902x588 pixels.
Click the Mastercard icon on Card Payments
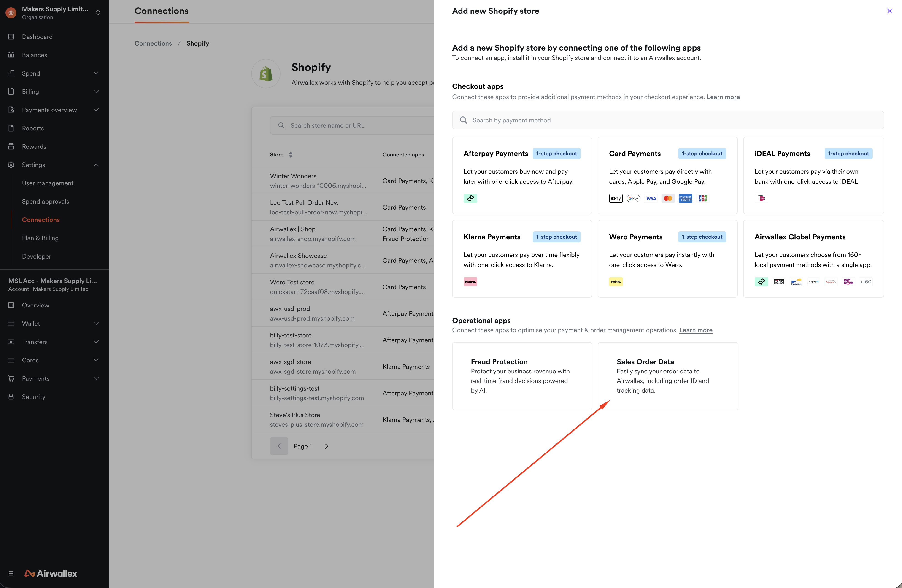668,198
